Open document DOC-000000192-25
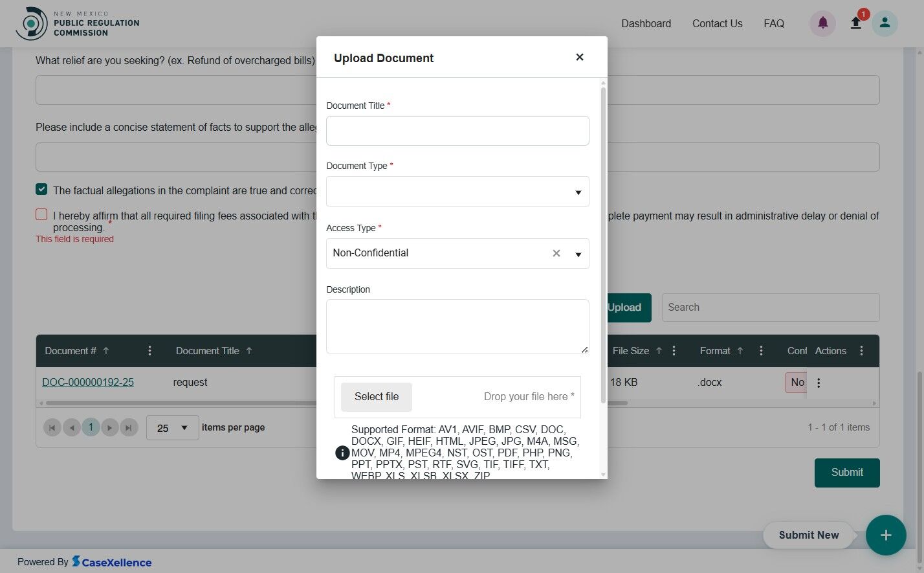924x573 pixels. tap(88, 382)
